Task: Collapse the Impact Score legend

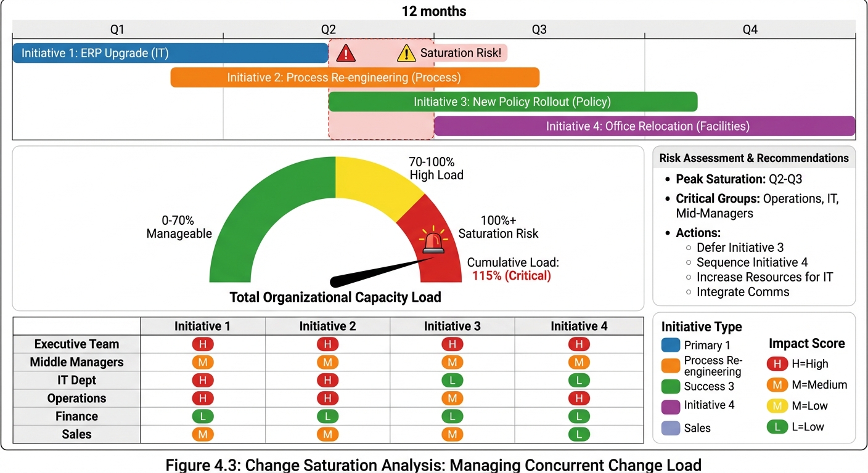Action: point(807,343)
